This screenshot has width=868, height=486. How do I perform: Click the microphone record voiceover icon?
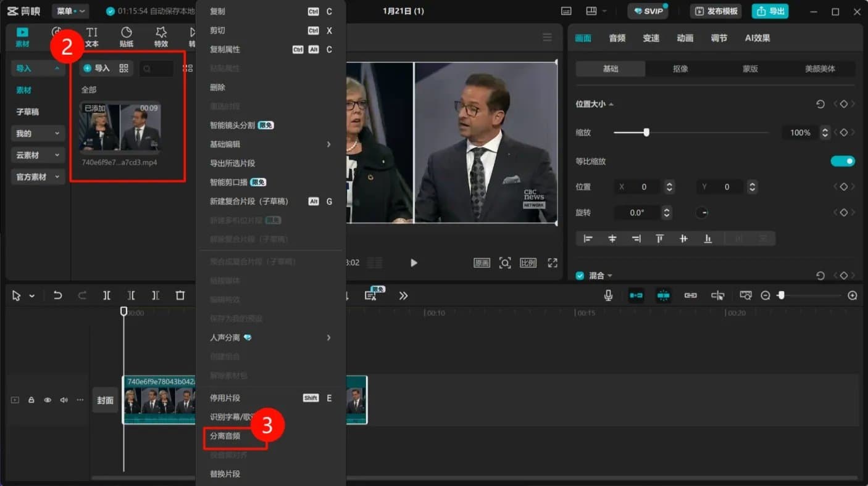tap(608, 296)
